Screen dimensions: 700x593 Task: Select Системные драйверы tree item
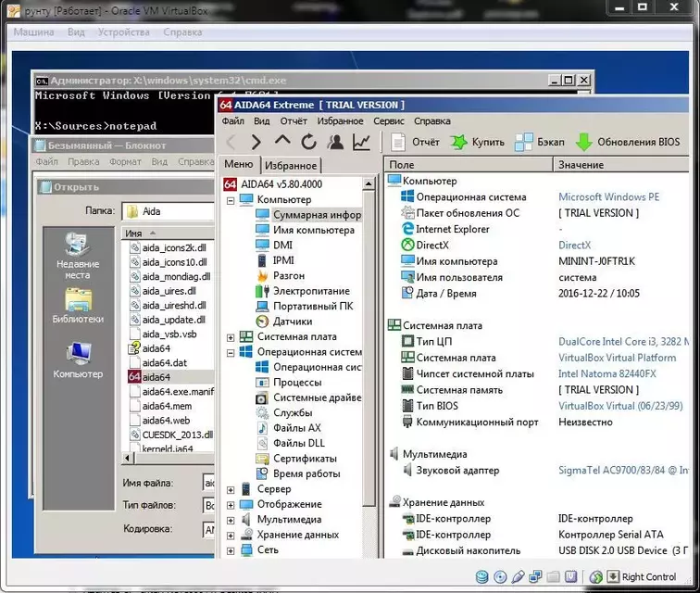click(x=308, y=397)
